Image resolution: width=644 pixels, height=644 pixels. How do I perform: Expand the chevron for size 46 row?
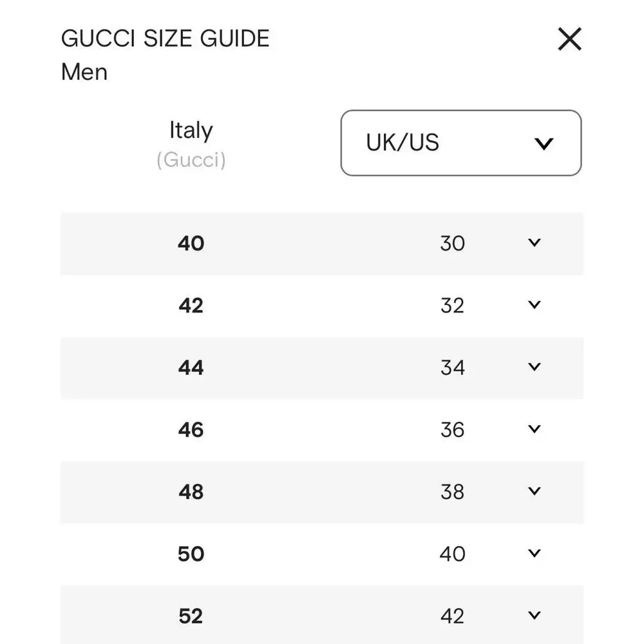[x=535, y=429]
